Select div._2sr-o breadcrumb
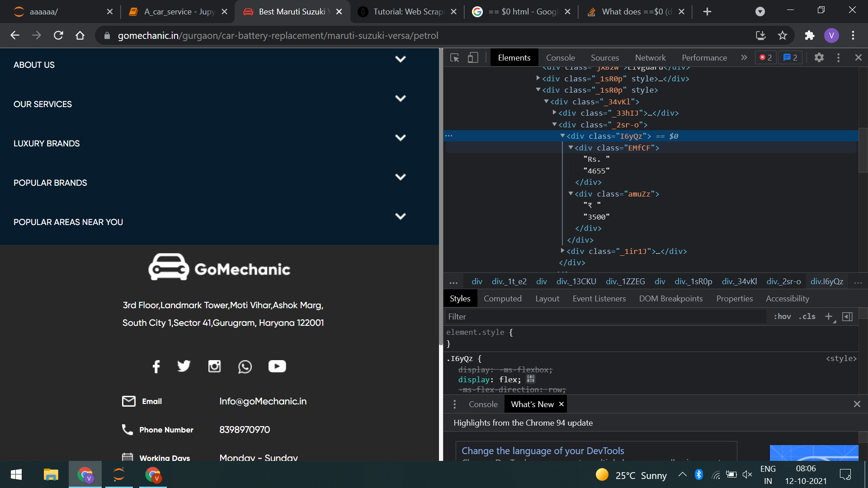This screenshot has height=488, width=868. click(783, 281)
